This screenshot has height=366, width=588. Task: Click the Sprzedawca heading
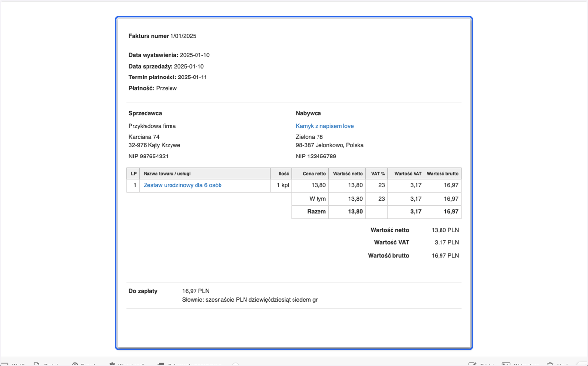point(146,113)
